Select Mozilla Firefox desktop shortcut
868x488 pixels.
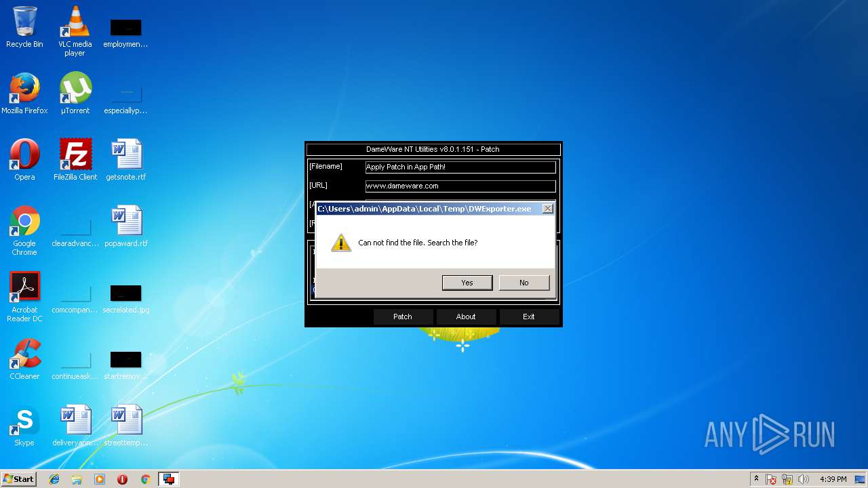pyautogui.click(x=24, y=94)
